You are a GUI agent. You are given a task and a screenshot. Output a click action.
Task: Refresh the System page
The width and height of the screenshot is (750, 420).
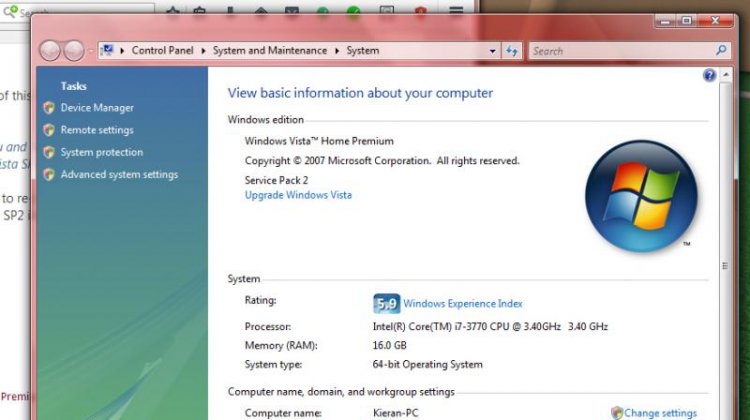512,51
